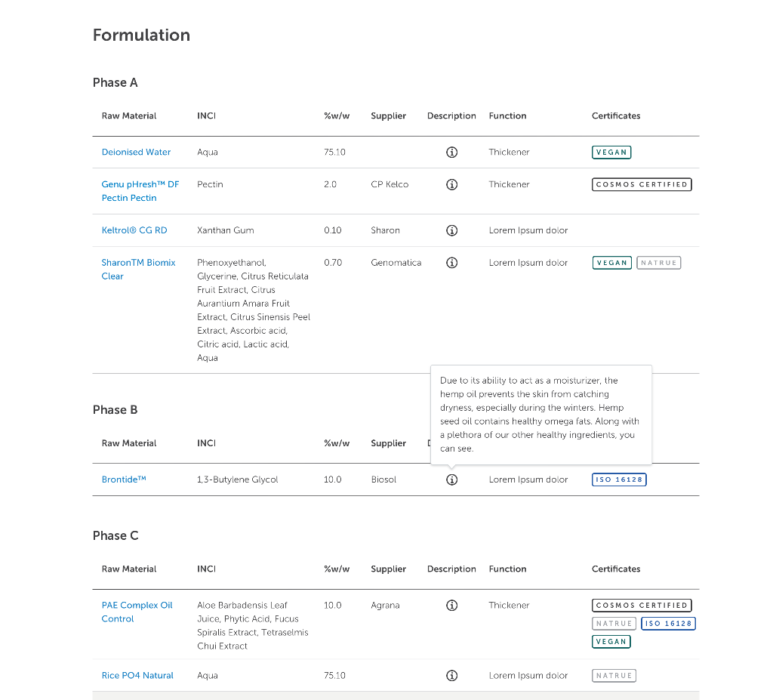The width and height of the screenshot is (776, 700).
Task: Click the info icon for PAE Complex Oil Control
Action: click(x=451, y=605)
